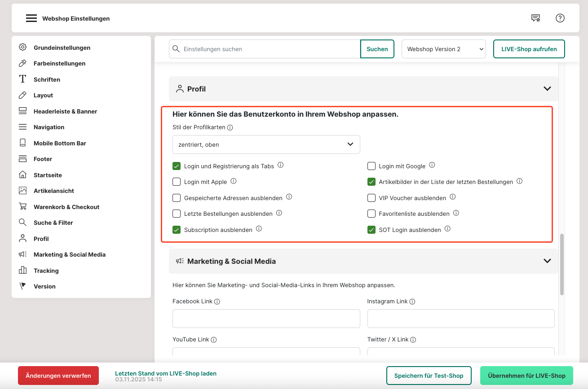Click the Warenkorb & Checkout cart icon
This screenshot has height=389, width=588.
[22, 207]
